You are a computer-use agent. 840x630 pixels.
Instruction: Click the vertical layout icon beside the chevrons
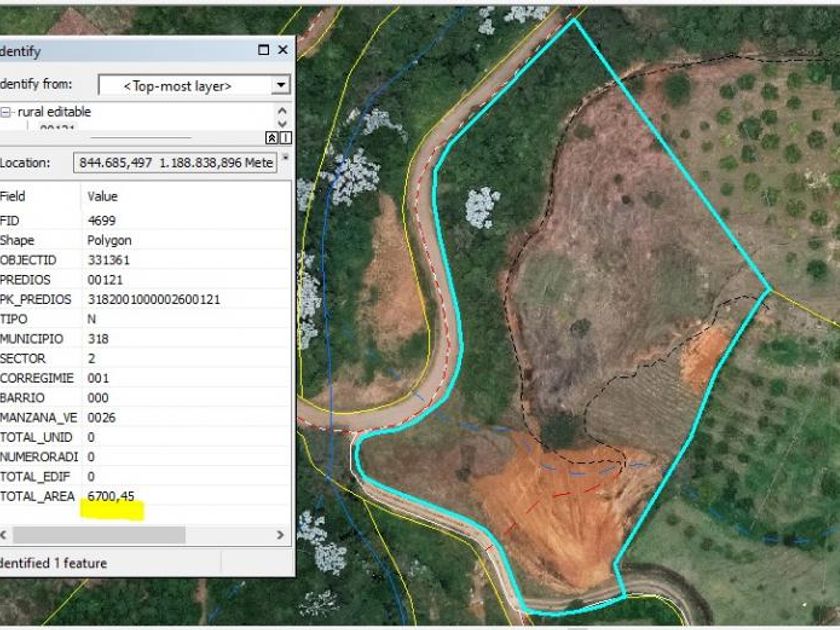point(285,137)
